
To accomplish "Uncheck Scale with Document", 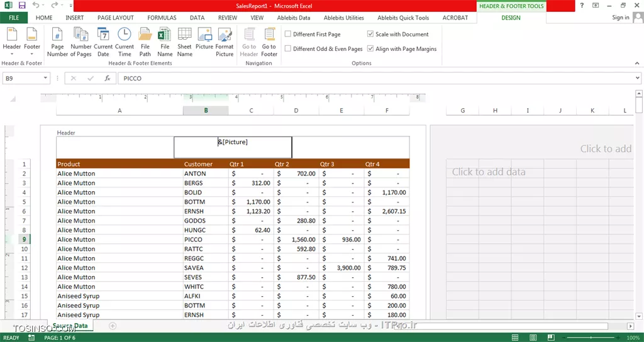I will (397, 35).
